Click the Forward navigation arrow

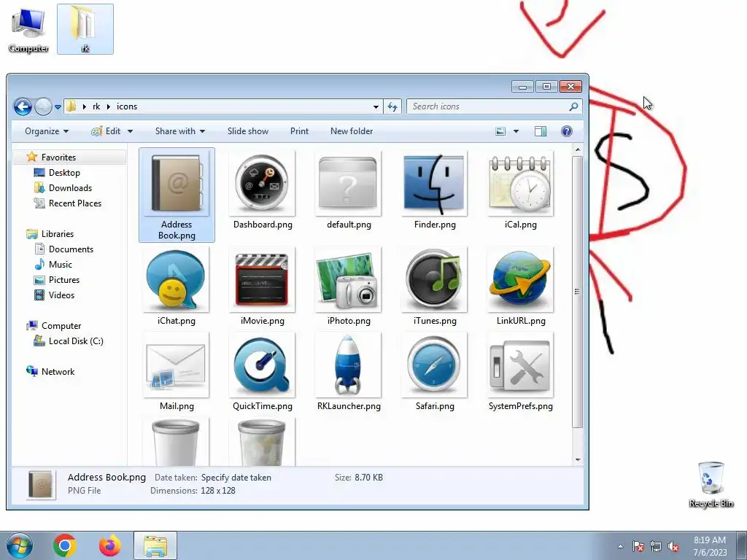click(43, 106)
